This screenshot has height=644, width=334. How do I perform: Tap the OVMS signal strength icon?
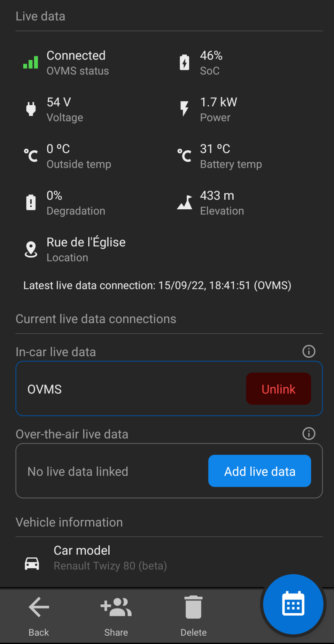click(x=31, y=62)
